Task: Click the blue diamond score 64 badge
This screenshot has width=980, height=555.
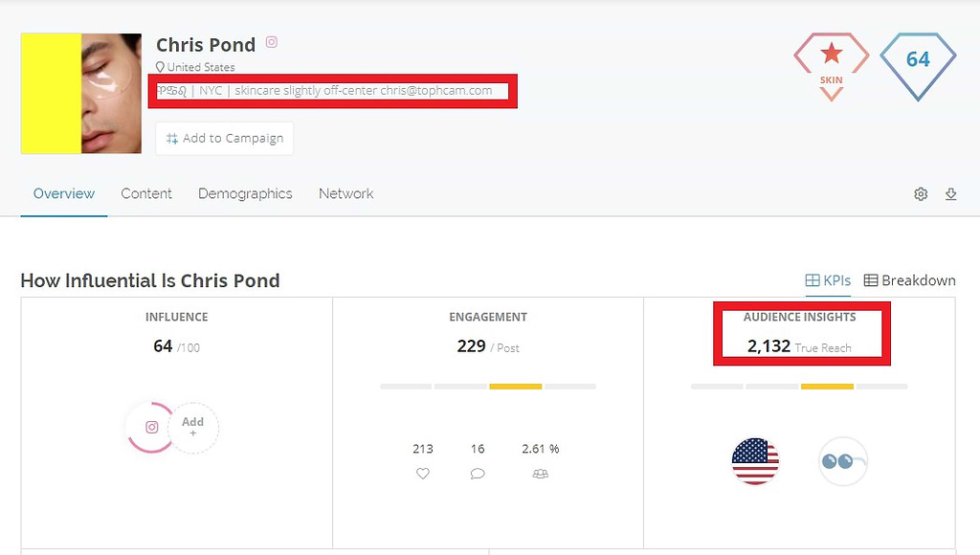Action: click(x=918, y=66)
